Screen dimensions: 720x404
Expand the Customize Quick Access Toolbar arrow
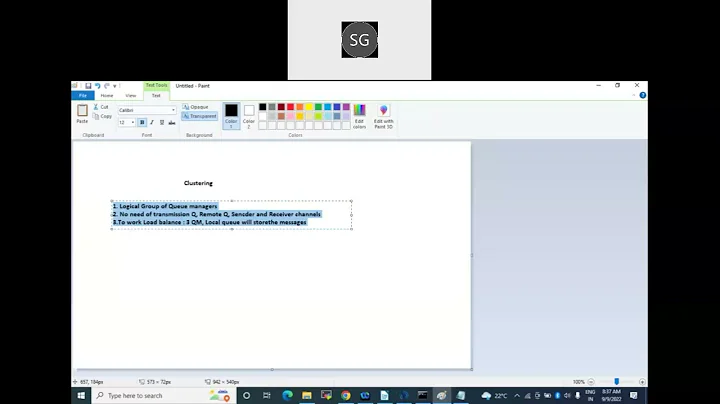point(115,86)
